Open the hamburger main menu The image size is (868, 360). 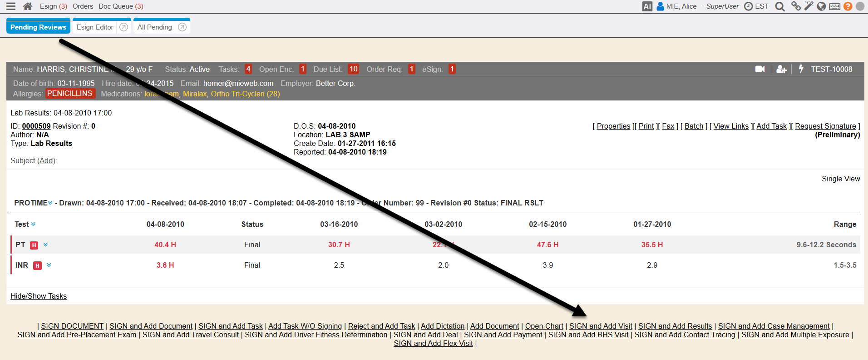[x=11, y=6]
